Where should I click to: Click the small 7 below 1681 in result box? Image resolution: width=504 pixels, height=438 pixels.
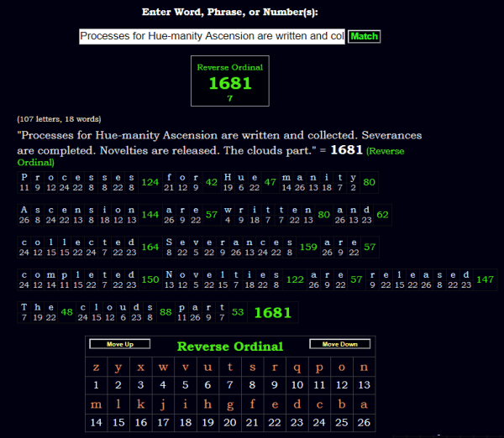(x=230, y=98)
